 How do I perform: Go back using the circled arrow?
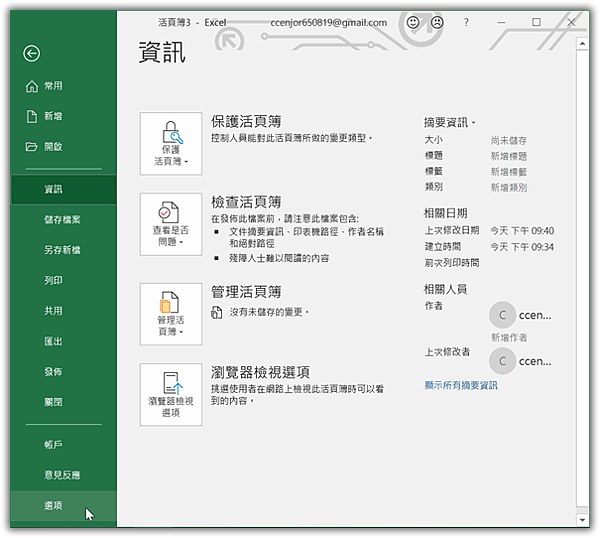[31, 54]
